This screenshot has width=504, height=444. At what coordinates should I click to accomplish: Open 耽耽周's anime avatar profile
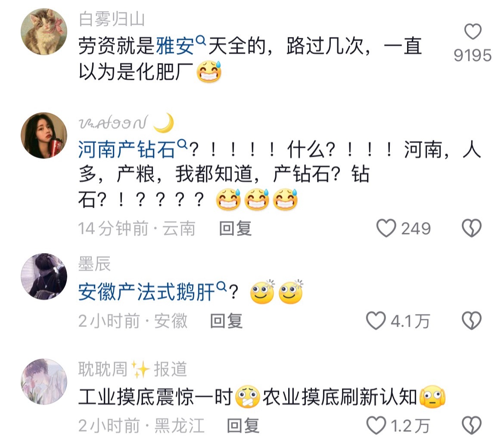44,382
